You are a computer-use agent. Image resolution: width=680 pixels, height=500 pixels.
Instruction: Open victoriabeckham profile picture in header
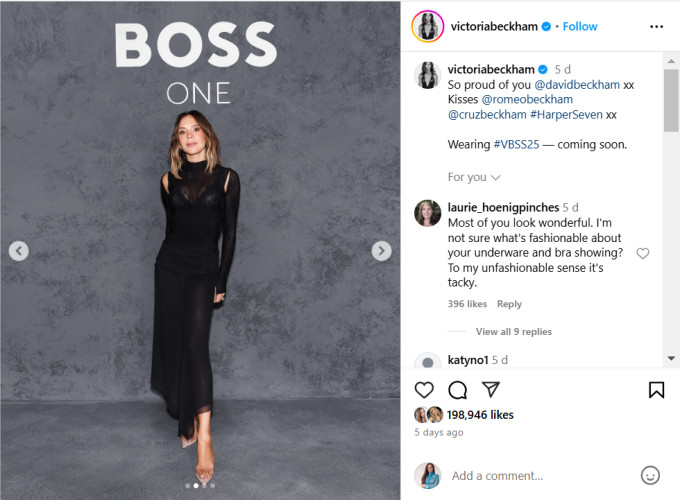(x=428, y=27)
